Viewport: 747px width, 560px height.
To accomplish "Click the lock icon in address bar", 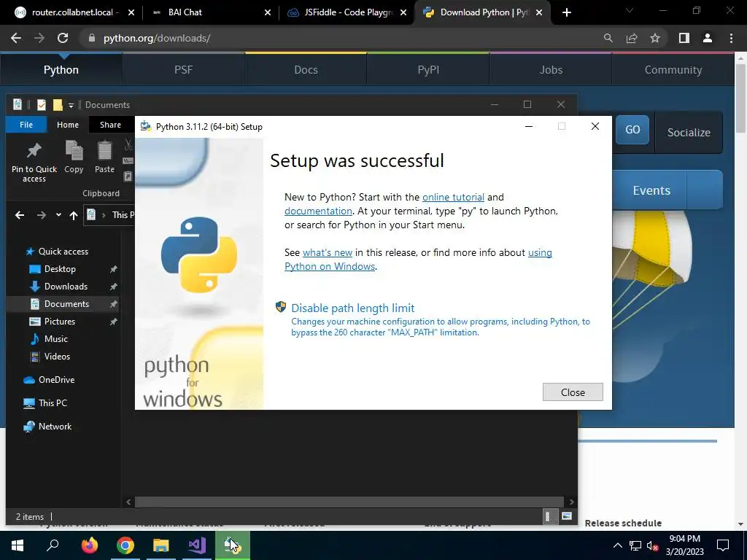I will pos(92,38).
